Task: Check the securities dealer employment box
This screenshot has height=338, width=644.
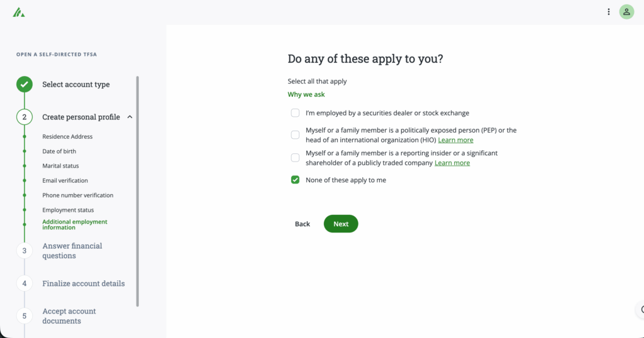Action: click(x=295, y=113)
